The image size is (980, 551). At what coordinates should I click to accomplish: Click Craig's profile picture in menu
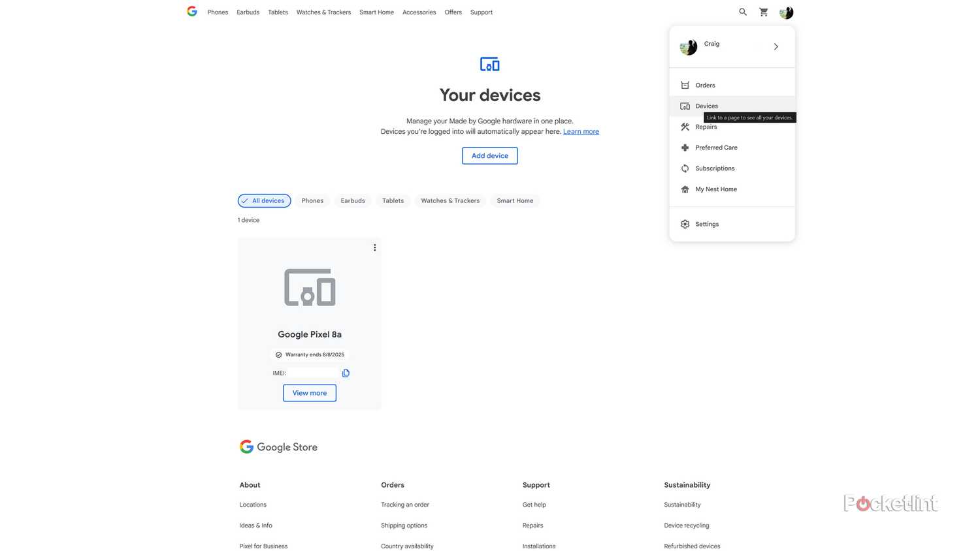point(688,47)
